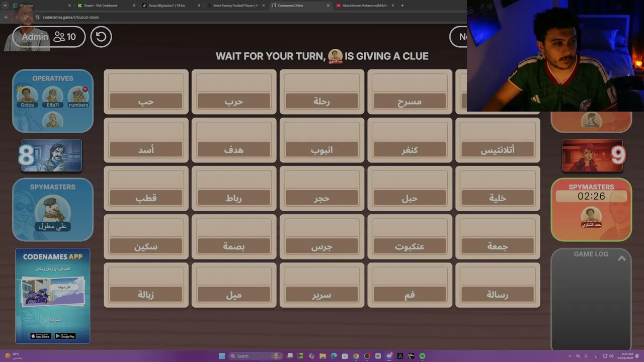
Task: Click the reset game circular arrow icon
Action: (x=101, y=37)
